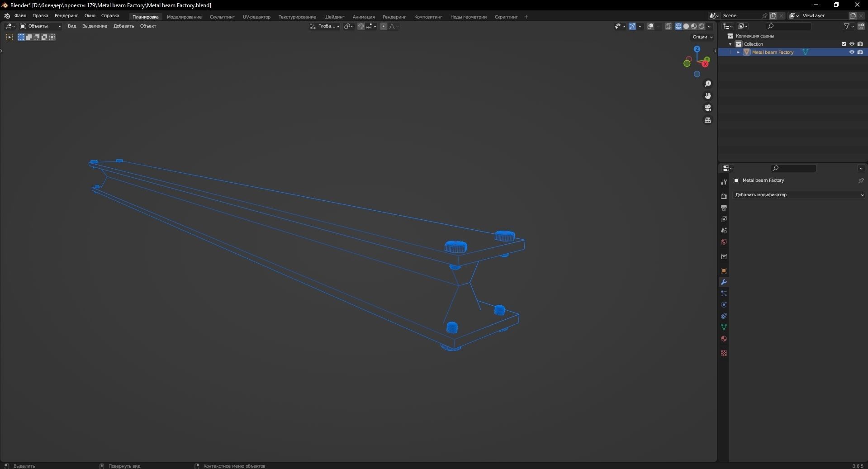Toggle Collection exclude-from-view-layer checkbox
The image size is (868, 469).
tap(844, 44)
